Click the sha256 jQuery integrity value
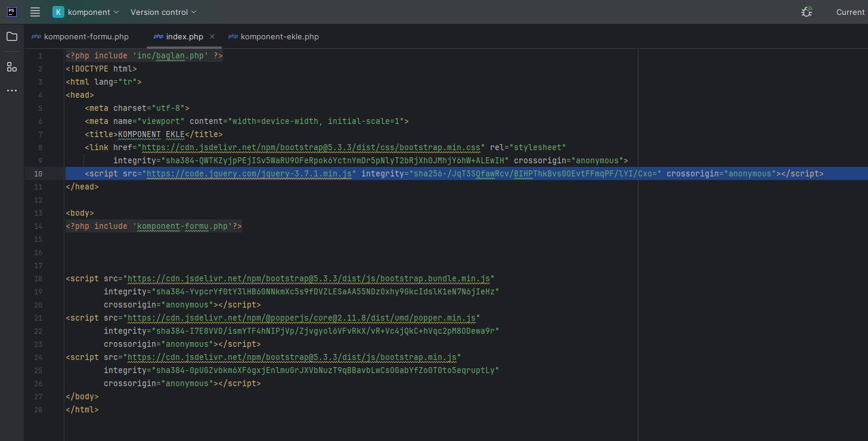The image size is (868, 441). [x=535, y=173]
